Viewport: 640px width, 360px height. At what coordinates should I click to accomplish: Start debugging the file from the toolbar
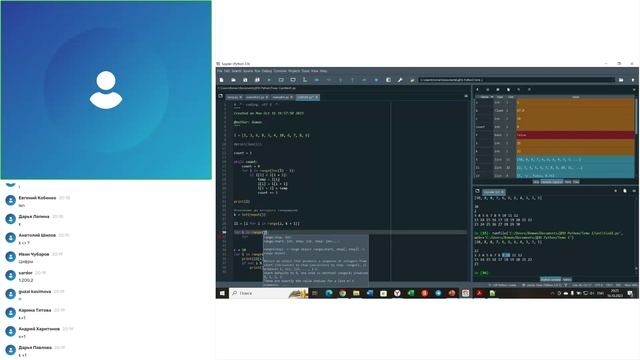316,80
